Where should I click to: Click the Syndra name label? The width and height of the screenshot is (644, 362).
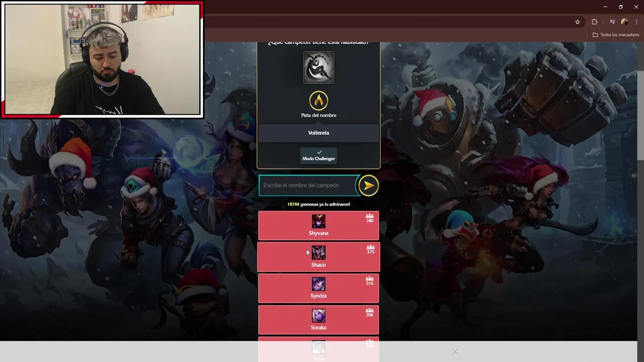pyautogui.click(x=318, y=296)
